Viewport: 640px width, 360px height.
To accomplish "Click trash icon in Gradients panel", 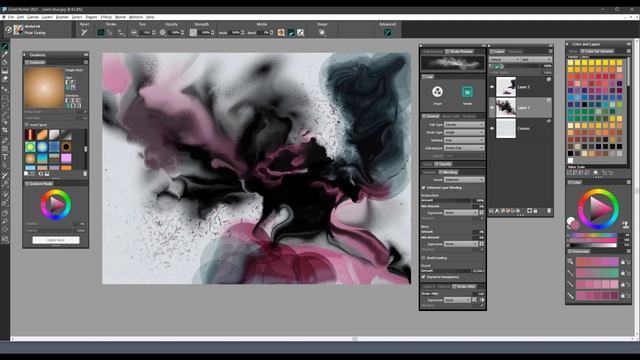I will tap(85, 174).
